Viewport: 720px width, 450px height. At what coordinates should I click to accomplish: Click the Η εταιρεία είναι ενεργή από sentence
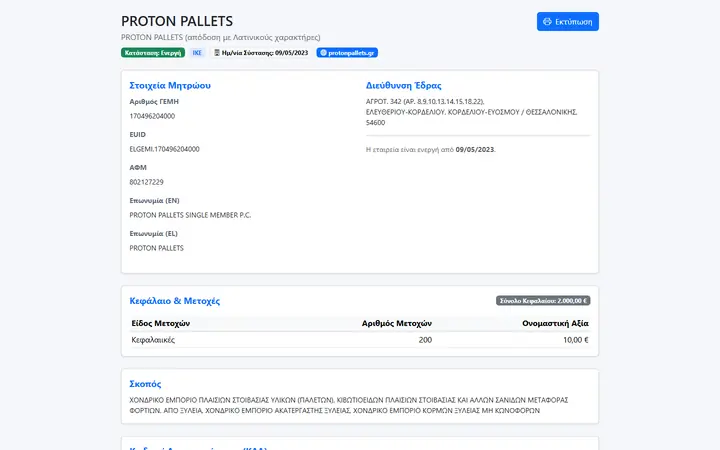(x=431, y=150)
